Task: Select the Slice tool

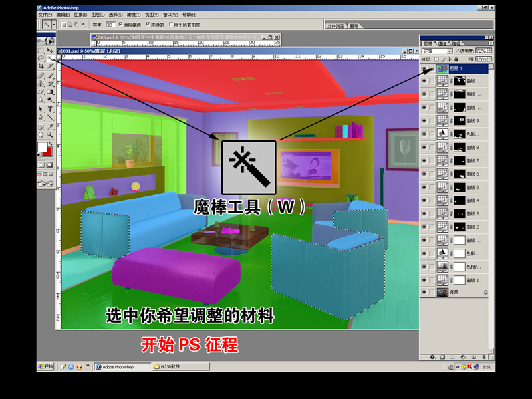Action: point(50,66)
